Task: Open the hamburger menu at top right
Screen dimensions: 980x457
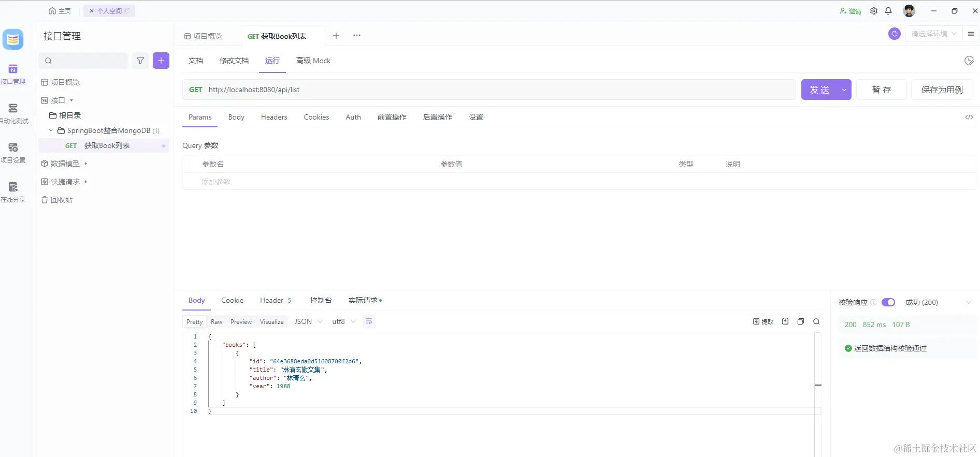Action: coord(971,34)
